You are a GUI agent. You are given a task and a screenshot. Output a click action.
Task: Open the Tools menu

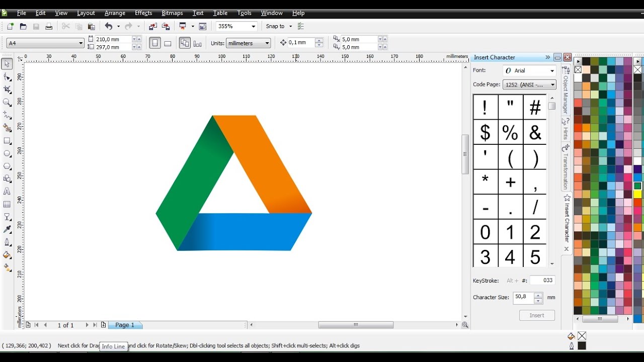coord(244,13)
